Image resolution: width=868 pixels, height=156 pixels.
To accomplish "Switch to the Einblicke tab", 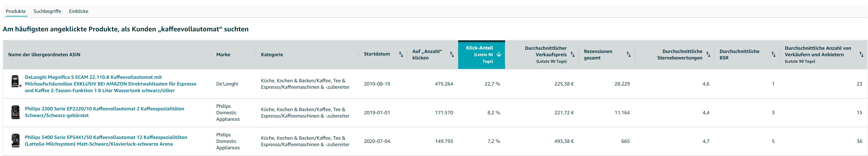I will point(79,11).
